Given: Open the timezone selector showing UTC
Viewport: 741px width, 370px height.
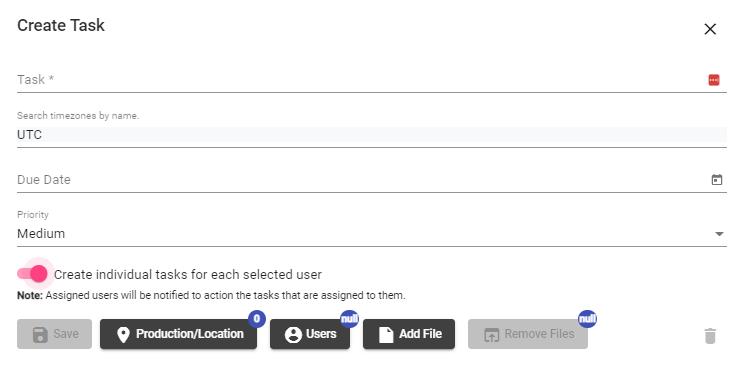Looking at the screenshot, I should pos(371,135).
